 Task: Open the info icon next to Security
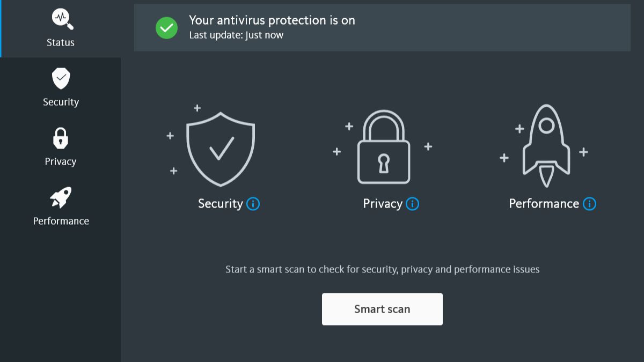253,204
